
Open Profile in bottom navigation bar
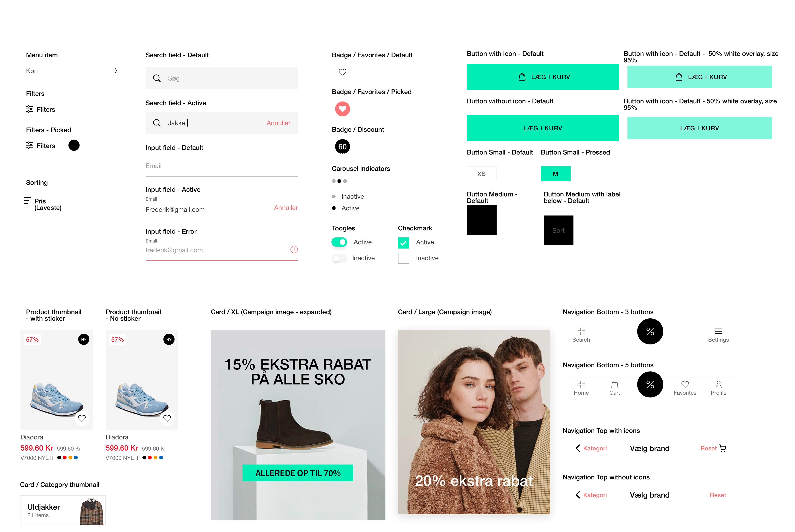click(x=718, y=388)
